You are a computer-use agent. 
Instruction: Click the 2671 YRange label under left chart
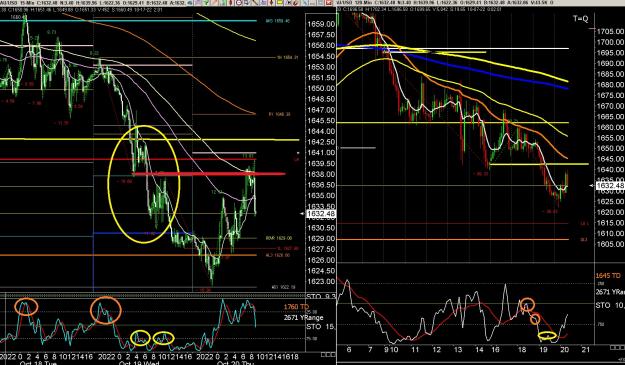click(x=303, y=318)
